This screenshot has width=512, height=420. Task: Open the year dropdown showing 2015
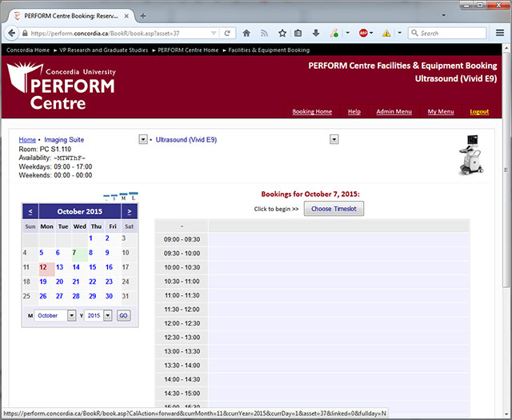click(108, 316)
